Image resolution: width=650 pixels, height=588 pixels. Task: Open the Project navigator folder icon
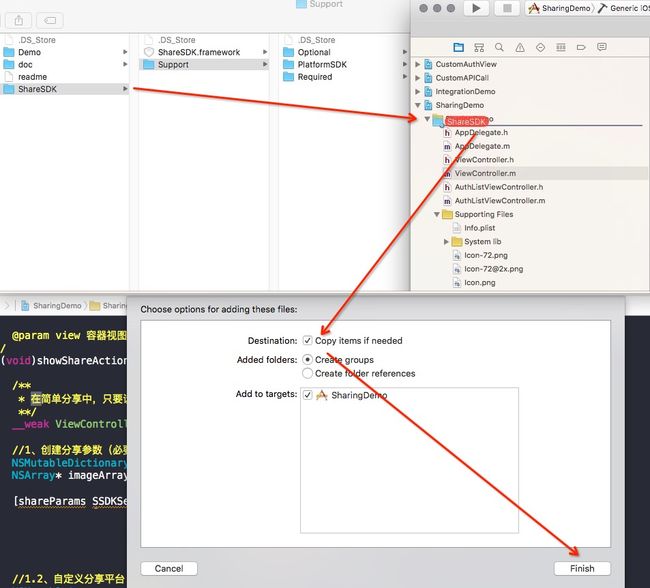pos(458,47)
